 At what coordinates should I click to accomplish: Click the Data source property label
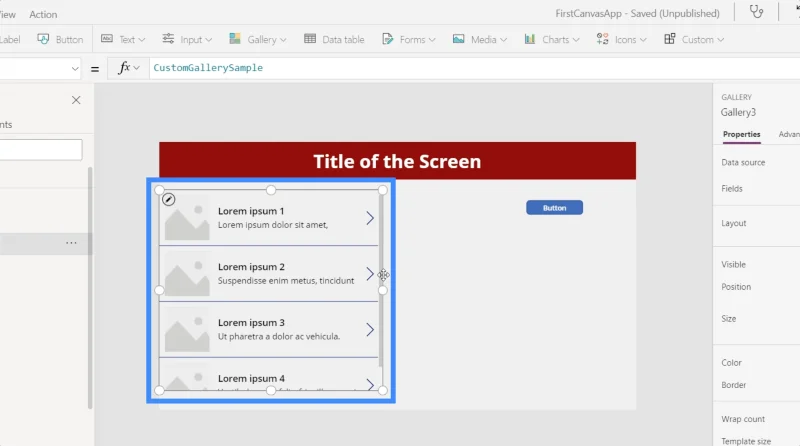[x=743, y=162]
